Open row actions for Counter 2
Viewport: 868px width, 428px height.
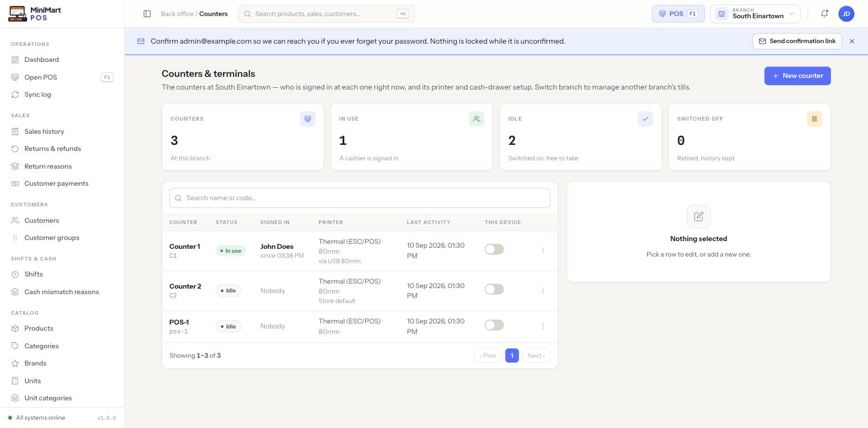pos(543,290)
